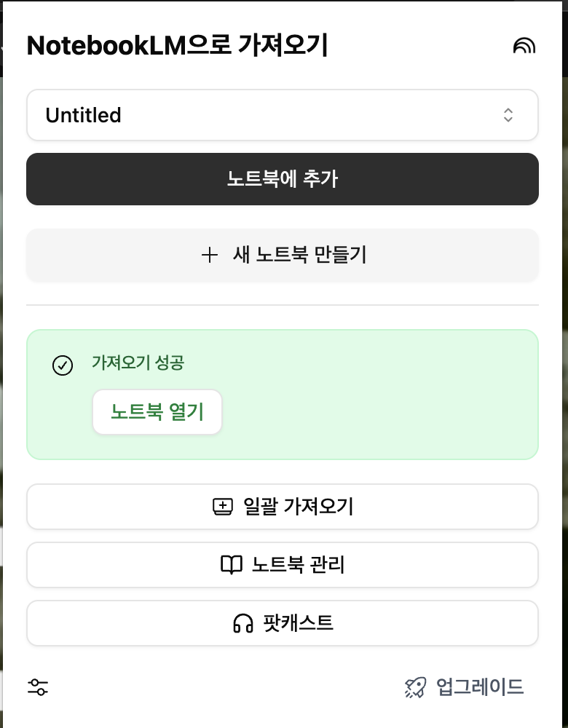
Task: Follow the "업그레이드" link text
Action: [x=480, y=687]
